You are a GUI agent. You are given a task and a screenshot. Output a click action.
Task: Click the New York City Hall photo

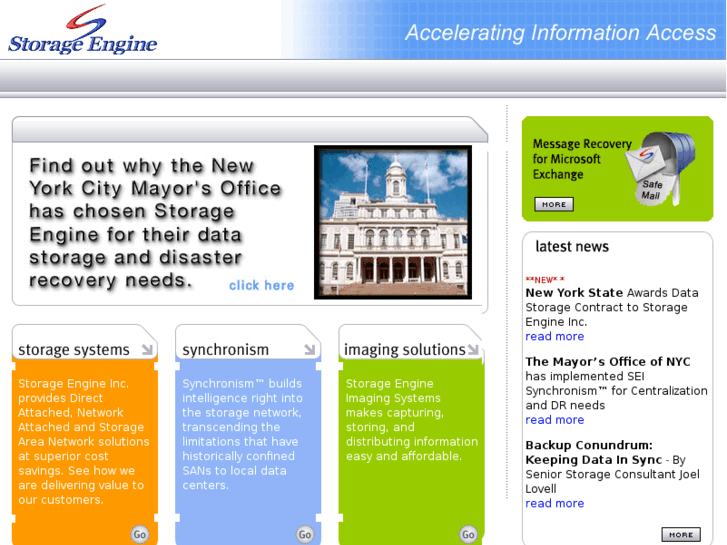tap(393, 222)
